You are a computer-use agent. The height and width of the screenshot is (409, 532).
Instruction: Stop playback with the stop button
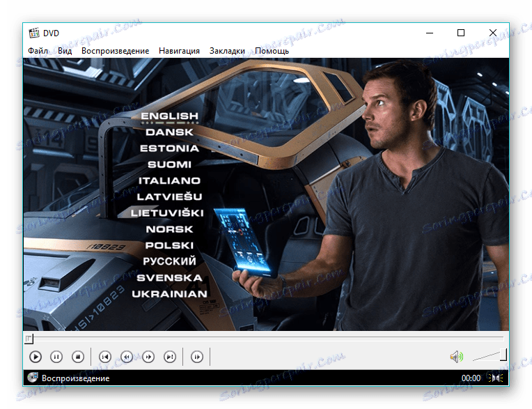pos(78,357)
